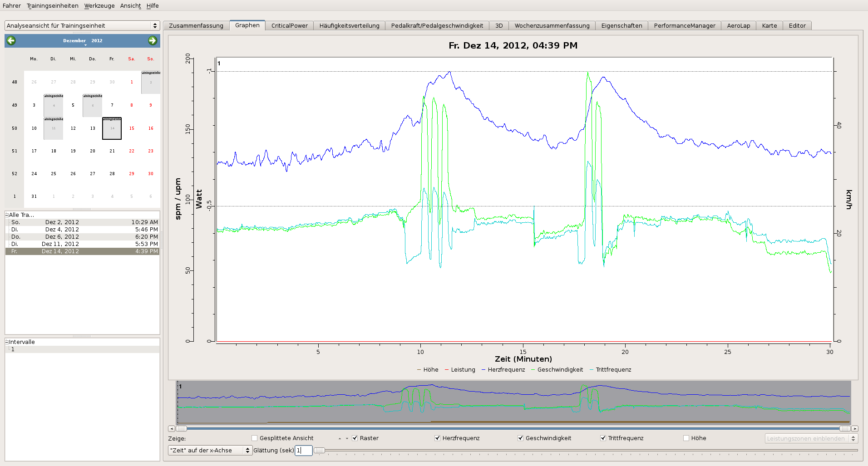
Task: Select December 11 training calendar cell
Action: 54,128
